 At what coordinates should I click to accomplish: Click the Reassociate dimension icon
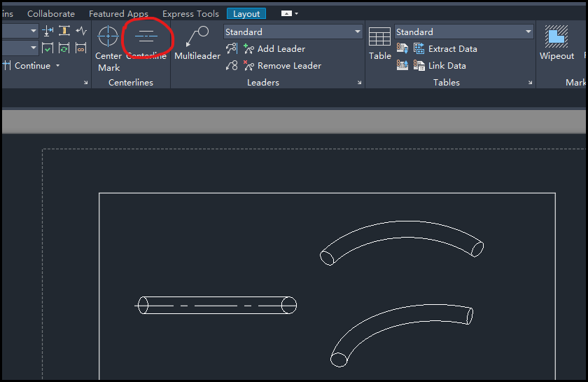[x=81, y=48]
